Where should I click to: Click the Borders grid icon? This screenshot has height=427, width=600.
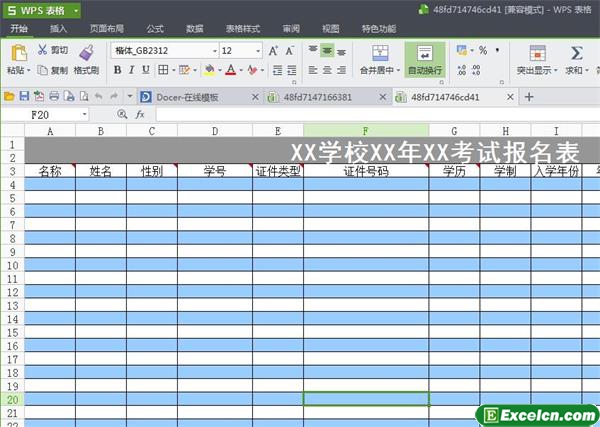[x=163, y=70]
